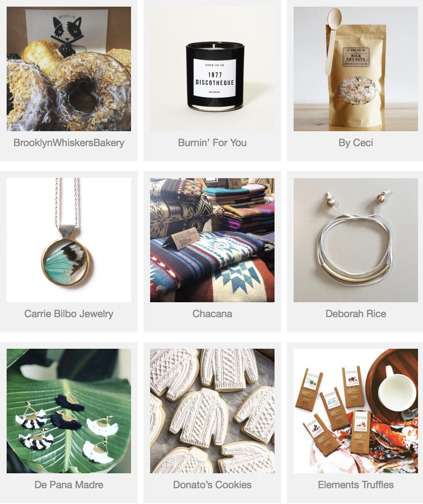Select the sweater-shaped cookies image
Viewport: 423px width, 504px height.
(212, 411)
